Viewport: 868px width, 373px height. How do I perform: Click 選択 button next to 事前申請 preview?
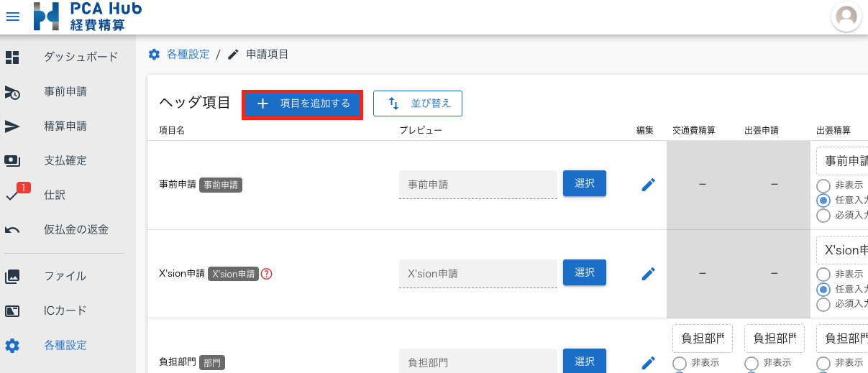click(x=584, y=183)
